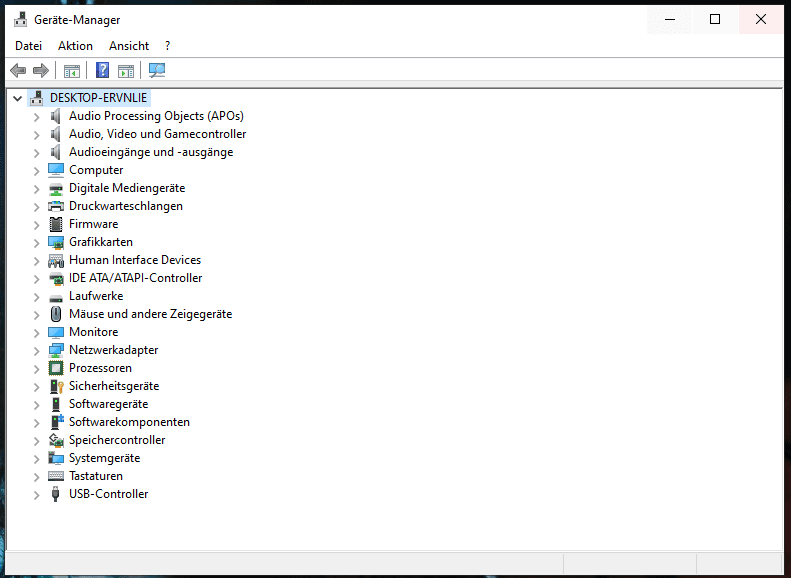Click the Netzwerkadapter network icon
The height and width of the screenshot is (578, 791).
(x=56, y=350)
